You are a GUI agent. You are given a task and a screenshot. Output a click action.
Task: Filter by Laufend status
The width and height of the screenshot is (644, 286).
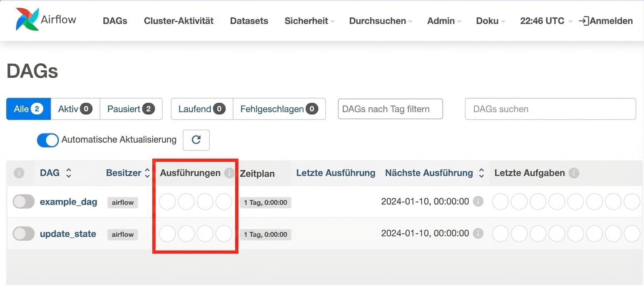[202, 109]
